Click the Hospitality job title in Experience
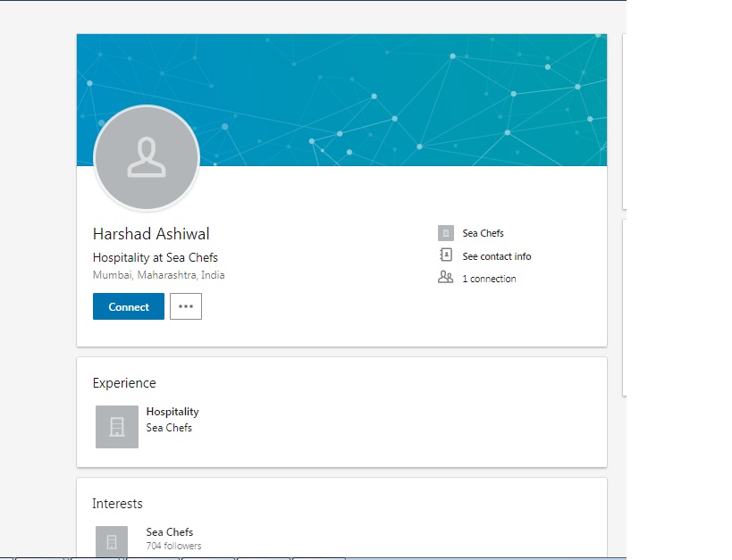This screenshot has height=560, width=732. tap(172, 412)
